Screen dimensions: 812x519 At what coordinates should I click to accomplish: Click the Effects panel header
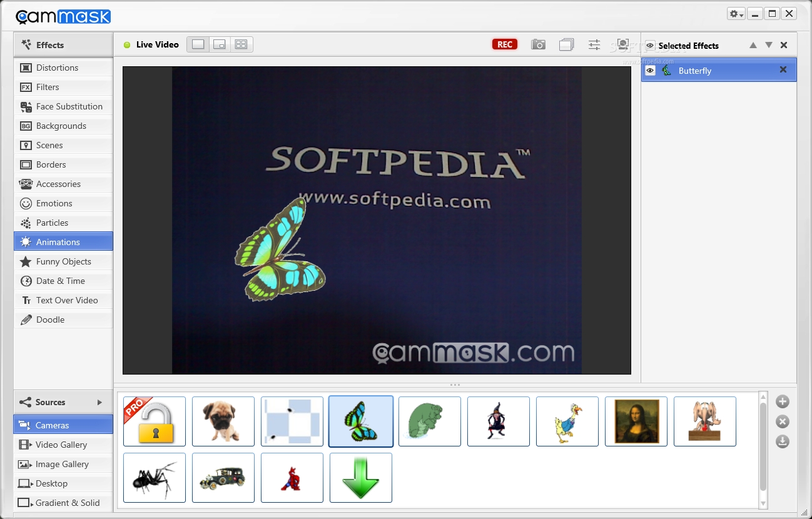coord(63,45)
